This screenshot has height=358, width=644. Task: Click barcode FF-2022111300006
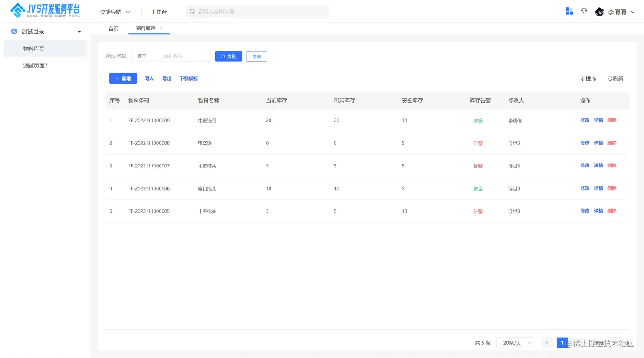pos(149,188)
